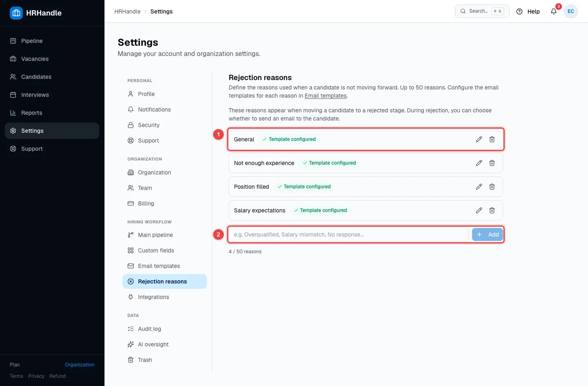The height and width of the screenshot is (386, 588).
Task: Open the Help menu
Action: 528,11
